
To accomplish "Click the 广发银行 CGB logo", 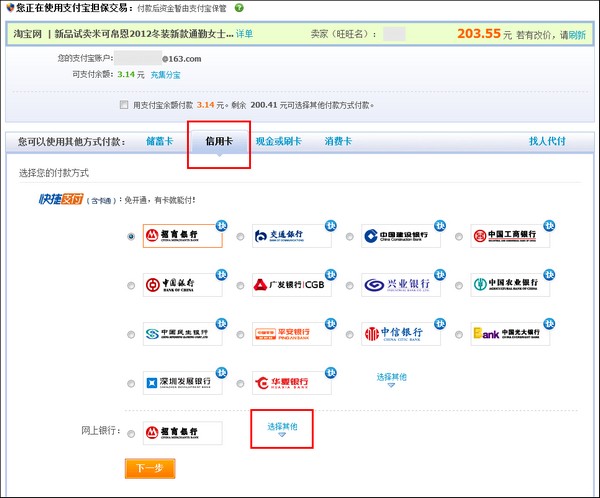I will [x=291, y=285].
